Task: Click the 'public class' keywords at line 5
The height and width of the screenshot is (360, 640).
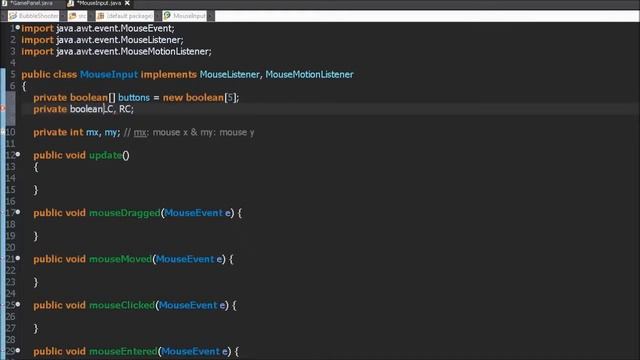Action: [49, 74]
